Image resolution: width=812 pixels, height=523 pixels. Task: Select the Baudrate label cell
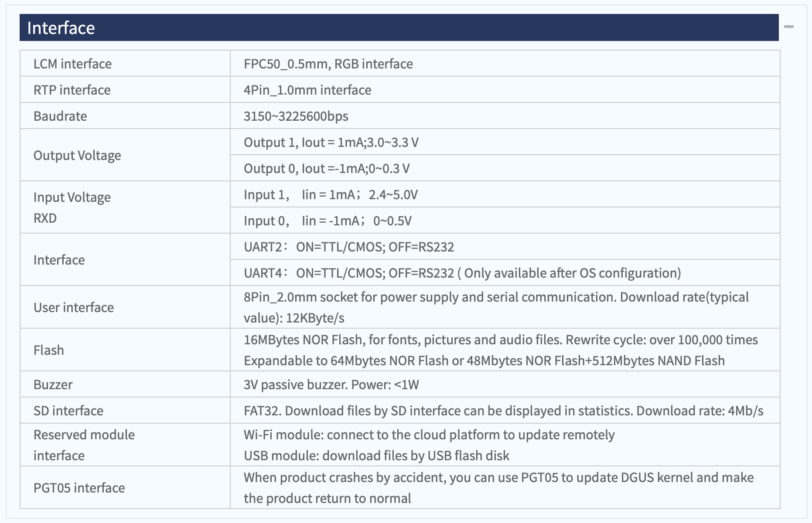tap(125, 116)
